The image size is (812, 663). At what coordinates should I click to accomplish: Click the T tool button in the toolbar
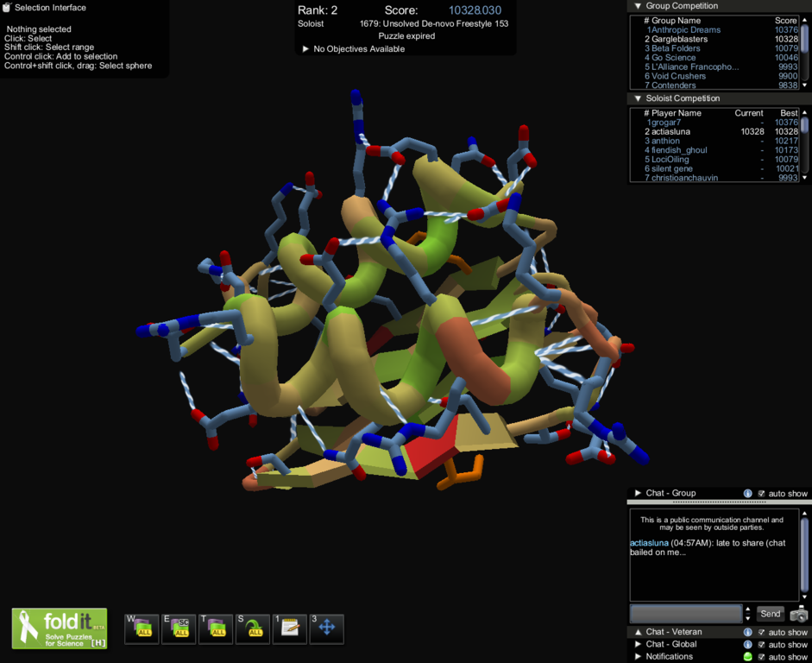[216, 628]
